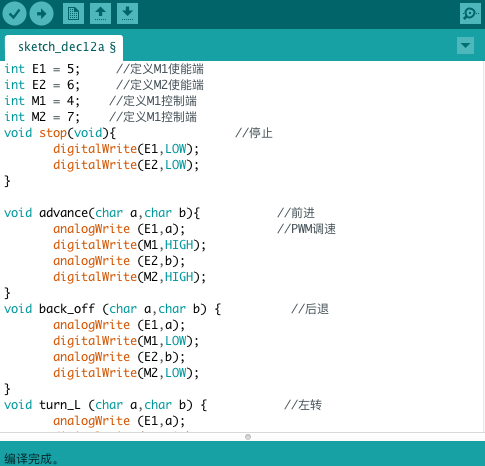Click the Upload arrow button

[x=41, y=14]
